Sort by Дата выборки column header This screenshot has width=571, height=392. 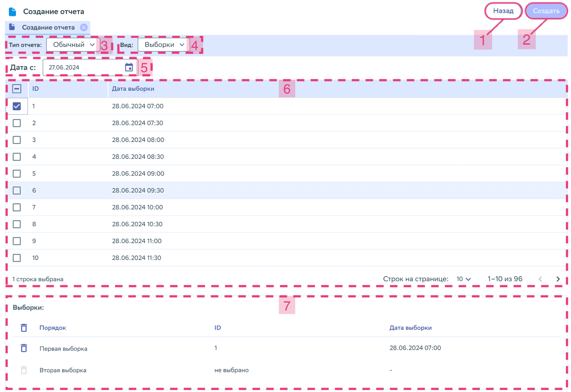pyautogui.click(x=133, y=89)
